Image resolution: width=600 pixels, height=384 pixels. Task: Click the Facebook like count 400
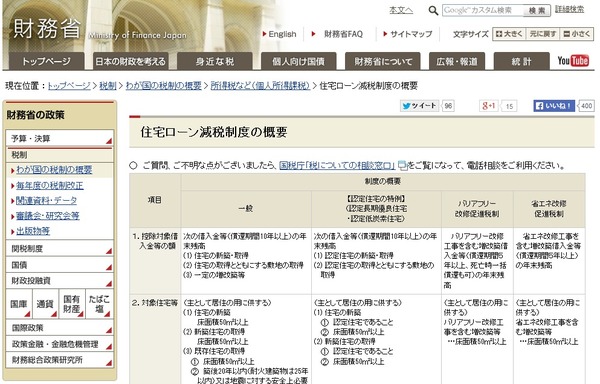(587, 106)
